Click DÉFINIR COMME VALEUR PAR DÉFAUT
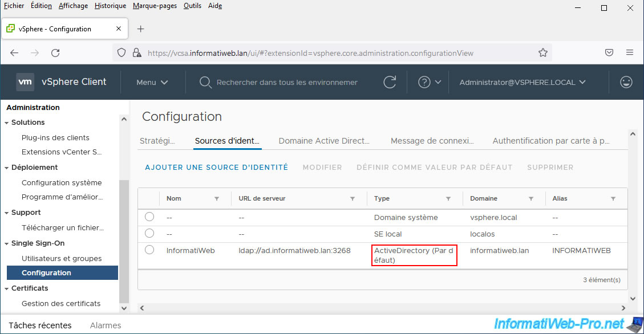644x334 pixels. [435, 168]
